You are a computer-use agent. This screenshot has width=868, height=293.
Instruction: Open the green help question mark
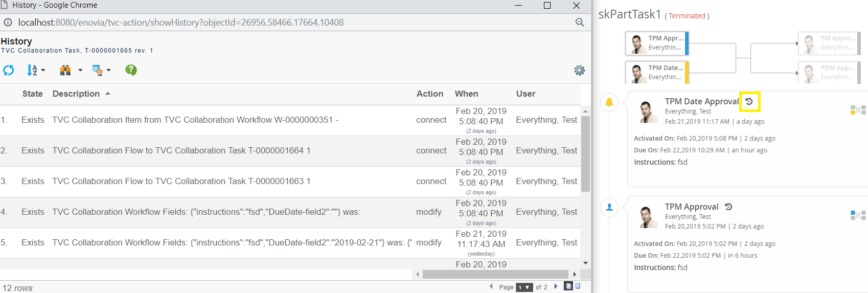coord(131,70)
